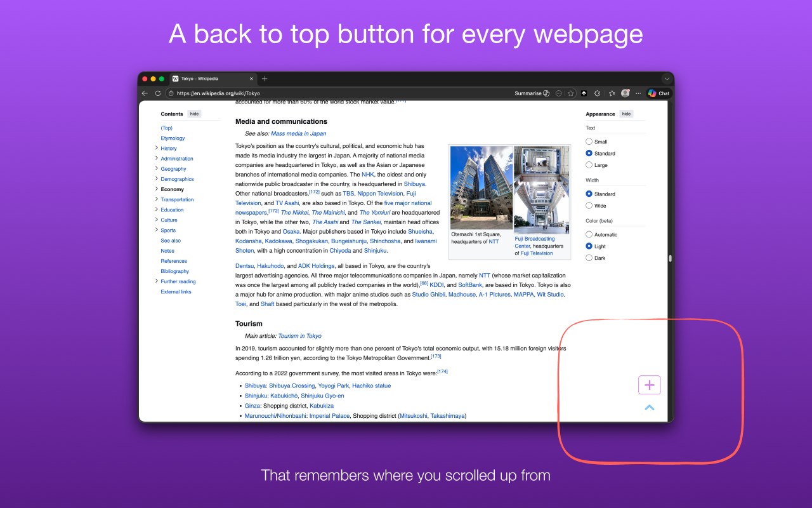The height and width of the screenshot is (508, 812).
Task: Go to References in contents
Action: (174, 261)
